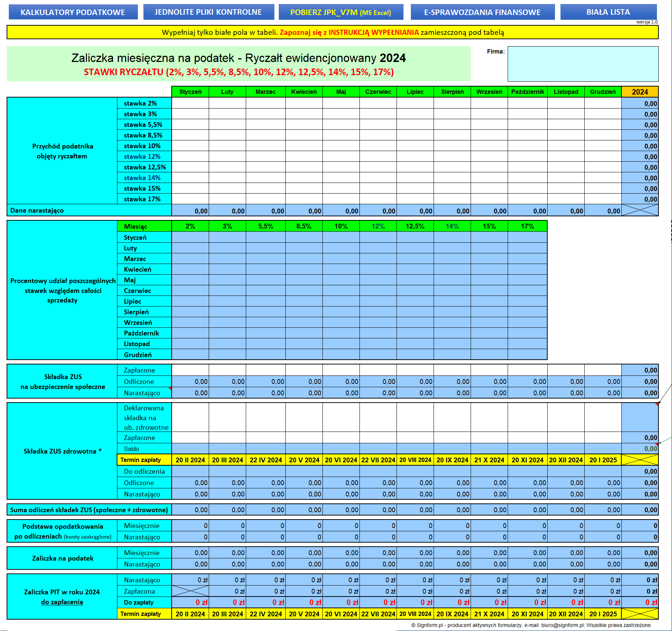672x631 pixels.
Task: Click the 'Dane narastająco' row label
Action: tap(89, 210)
